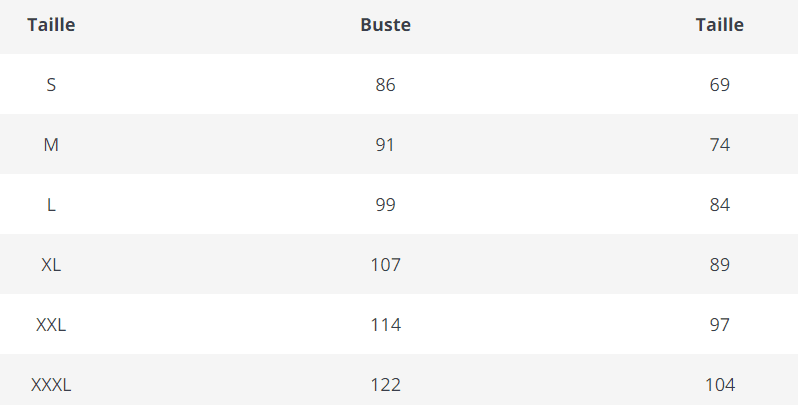
Task: Click the waist value 84
Action: click(719, 205)
